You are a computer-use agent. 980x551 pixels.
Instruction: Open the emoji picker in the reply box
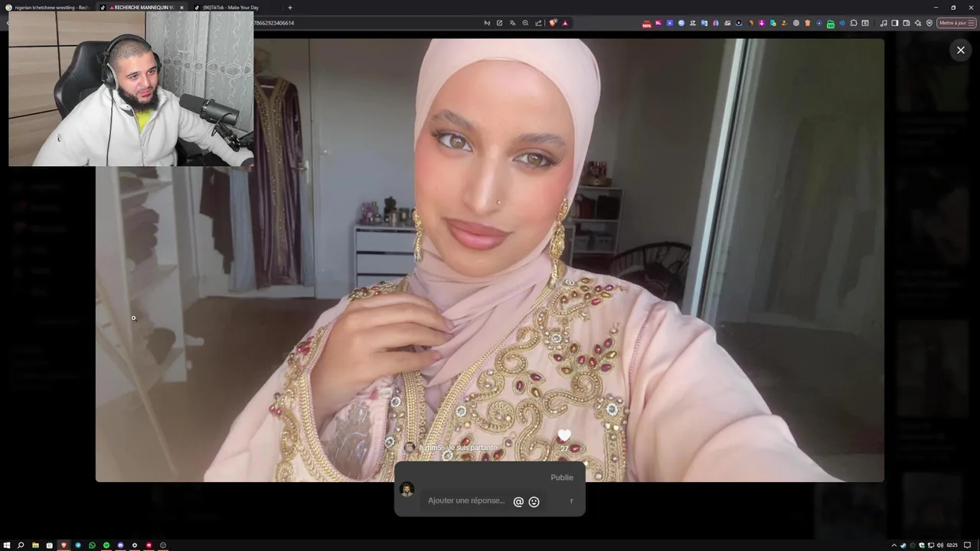coord(534,502)
